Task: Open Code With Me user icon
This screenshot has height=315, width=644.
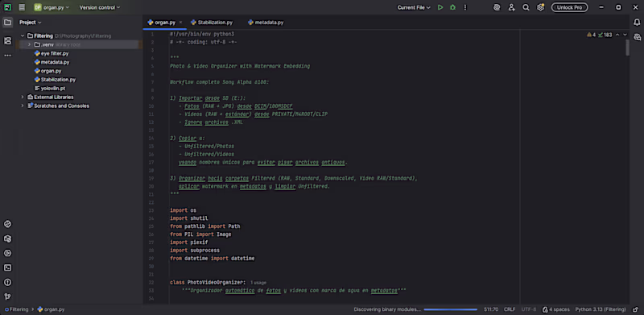Action: pyautogui.click(x=511, y=7)
